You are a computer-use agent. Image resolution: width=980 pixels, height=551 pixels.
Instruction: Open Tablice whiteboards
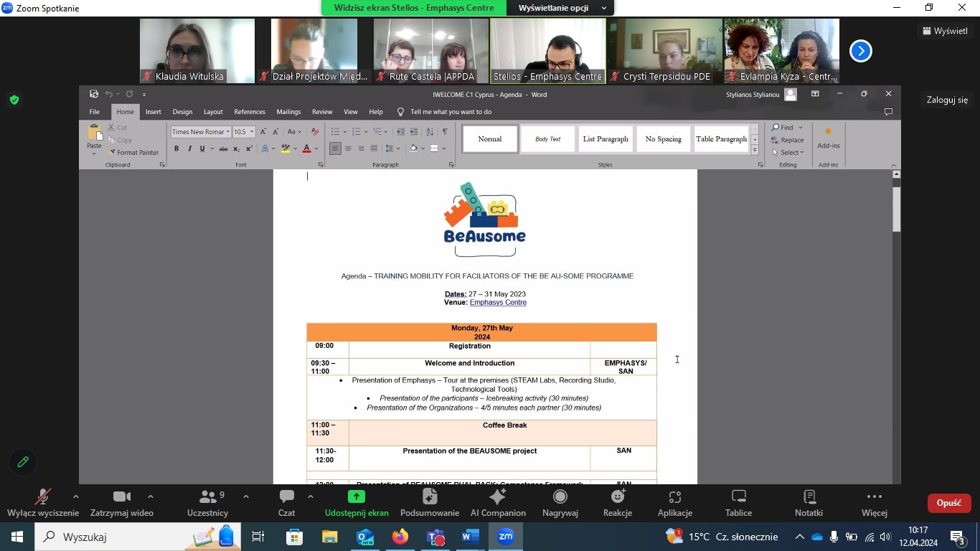[x=738, y=504]
